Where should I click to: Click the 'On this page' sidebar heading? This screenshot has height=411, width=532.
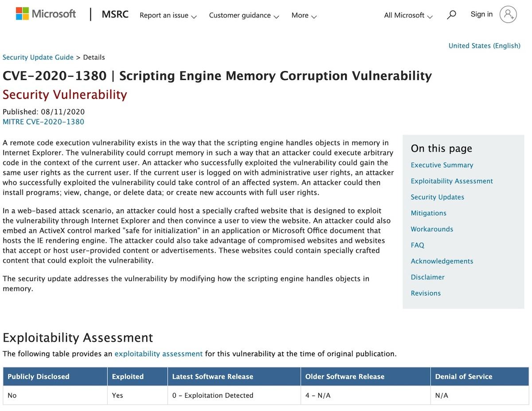(442, 149)
